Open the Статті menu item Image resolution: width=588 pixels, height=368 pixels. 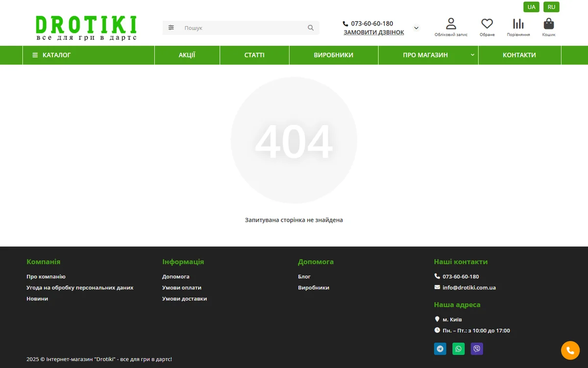(x=254, y=55)
